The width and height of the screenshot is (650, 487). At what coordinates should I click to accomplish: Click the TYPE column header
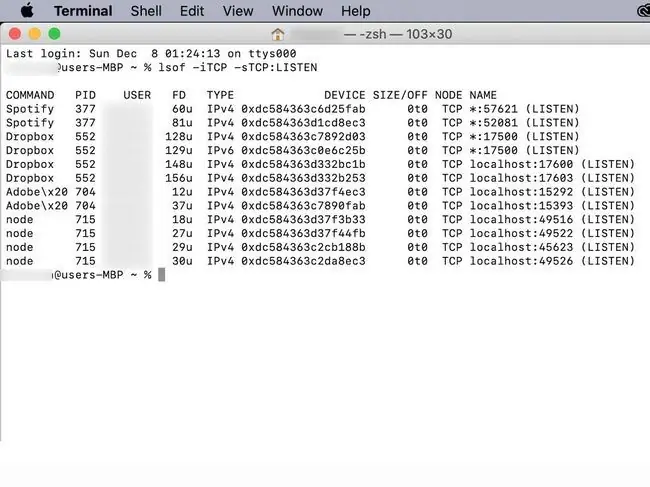(x=220, y=95)
